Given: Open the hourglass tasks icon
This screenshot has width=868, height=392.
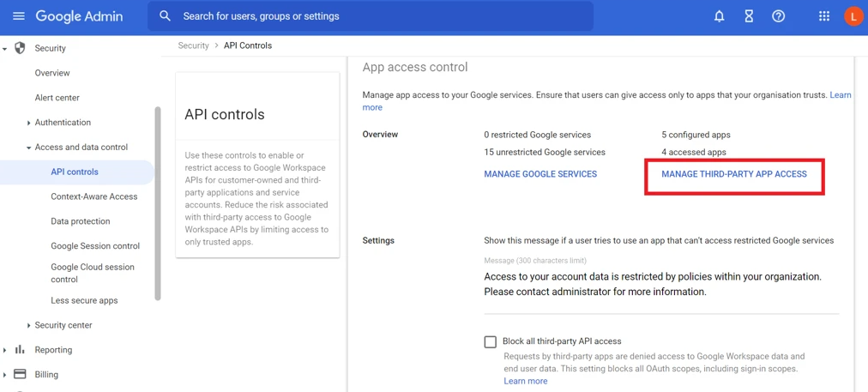Looking at the screenshot, I should tap(749, 16).
